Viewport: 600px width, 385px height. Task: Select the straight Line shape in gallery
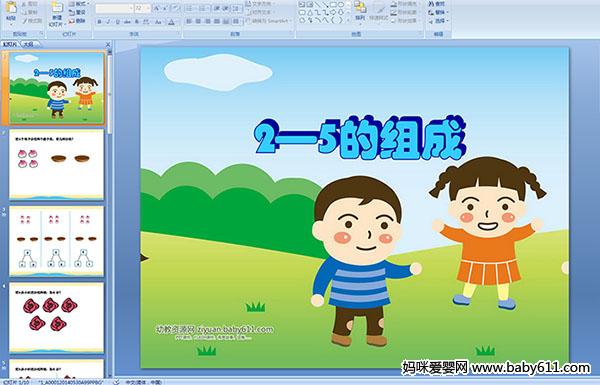click(x=318, y=5)
